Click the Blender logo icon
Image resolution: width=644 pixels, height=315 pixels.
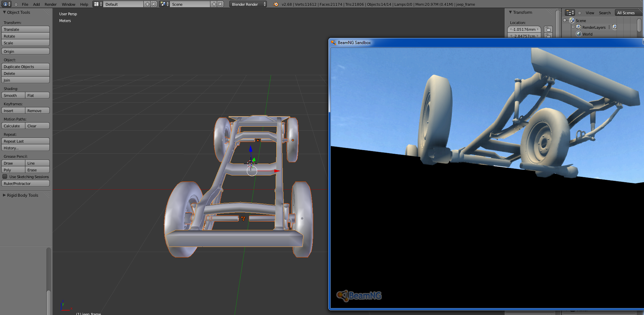[275, 4]
